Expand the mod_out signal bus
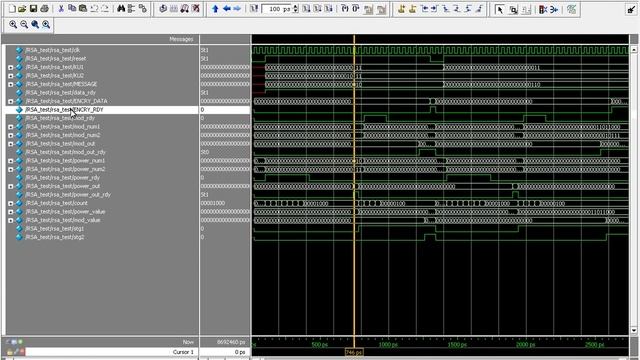 pos(11,144)
